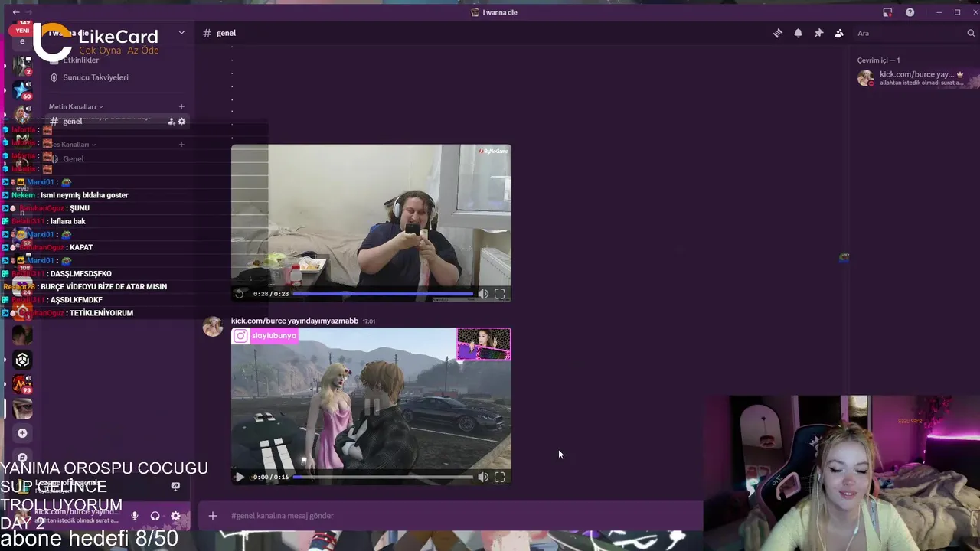
Task: Add a server with the plus icon
Action: click(x=22, y=433)
